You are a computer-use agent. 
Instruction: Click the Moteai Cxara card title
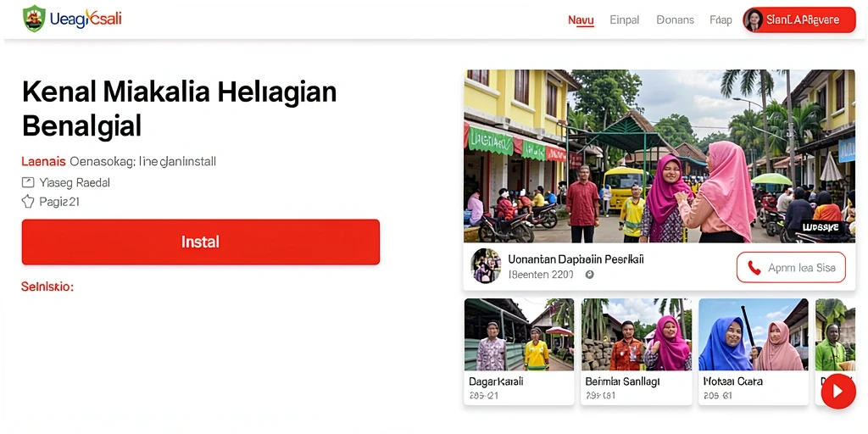pos(733,381)
